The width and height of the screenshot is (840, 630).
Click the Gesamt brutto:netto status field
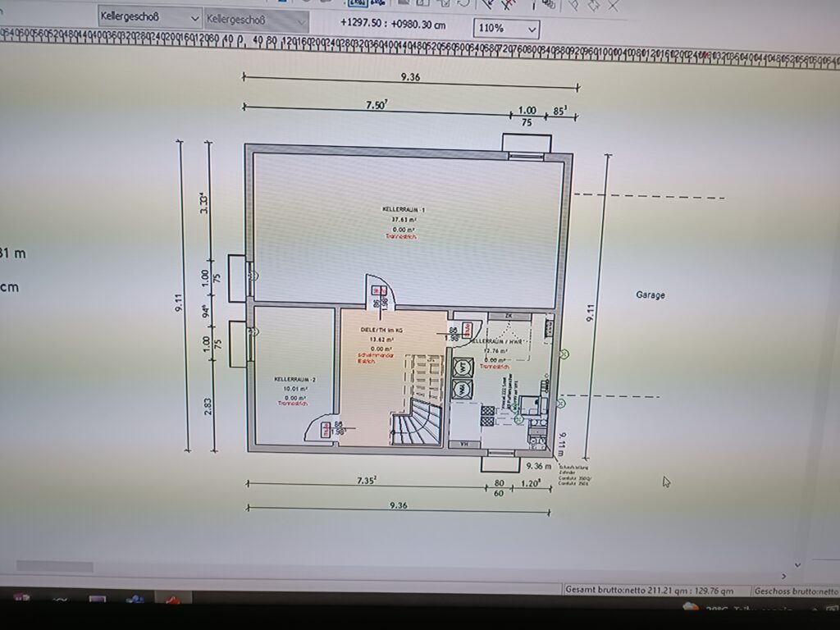click(655, 590)
